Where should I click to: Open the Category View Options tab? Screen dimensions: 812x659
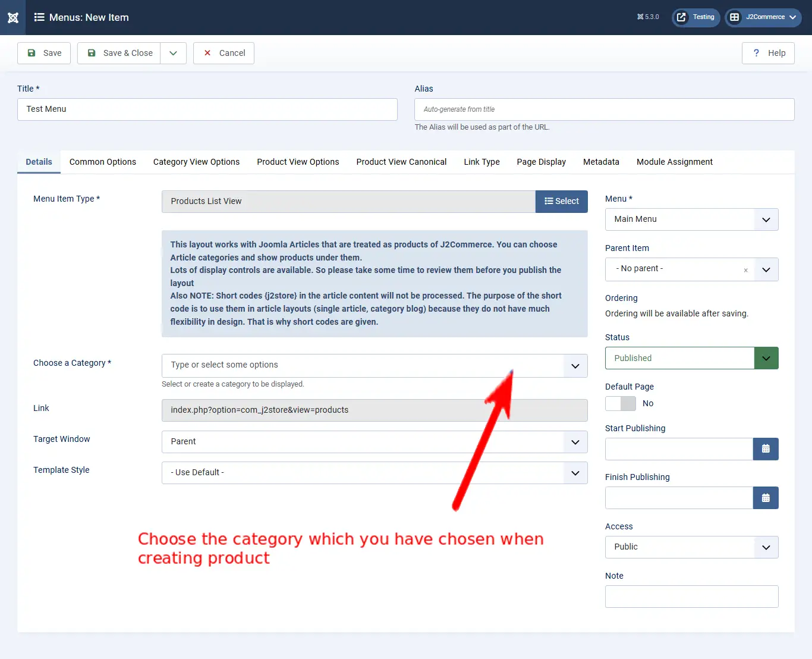point(196,162)
